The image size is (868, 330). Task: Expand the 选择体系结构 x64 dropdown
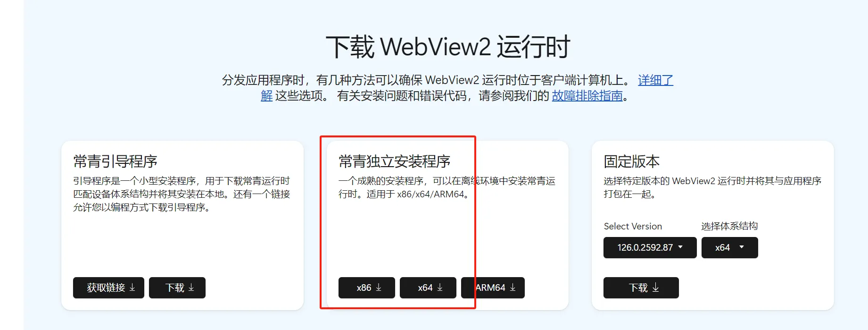[729, 247]
